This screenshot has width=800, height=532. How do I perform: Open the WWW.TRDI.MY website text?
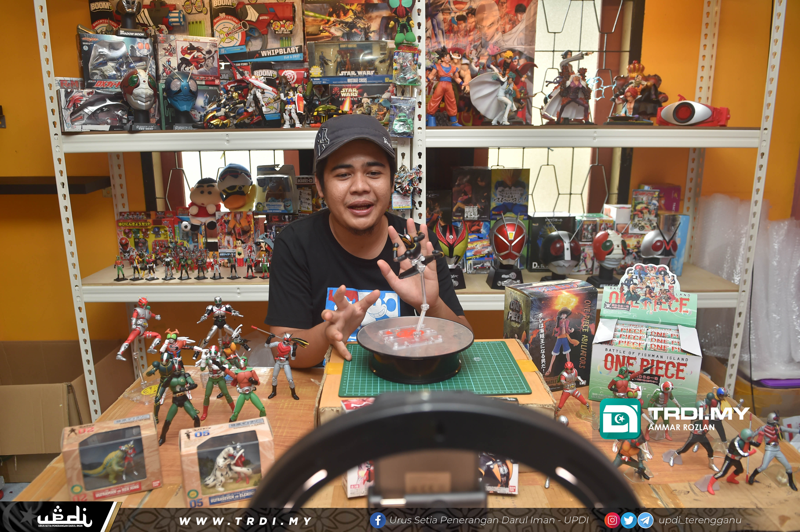[245, 521]
